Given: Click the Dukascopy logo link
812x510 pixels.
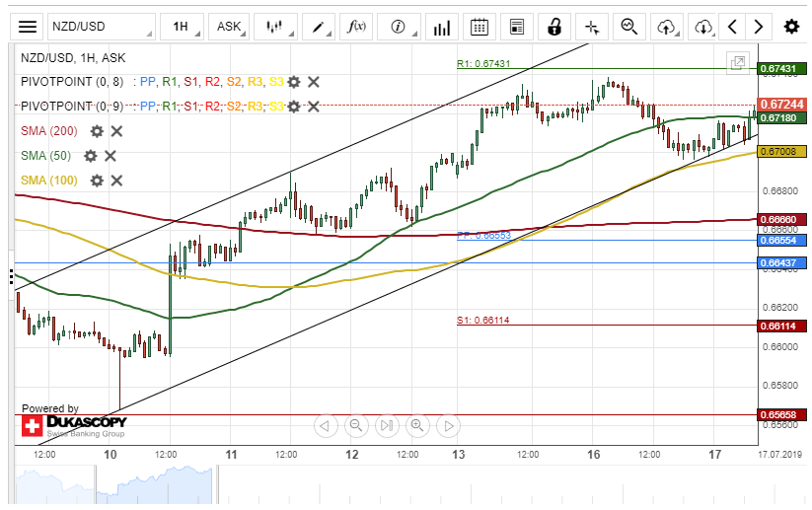Looking at the screenshot, I should pyautogui.click(x=74, y=426).
